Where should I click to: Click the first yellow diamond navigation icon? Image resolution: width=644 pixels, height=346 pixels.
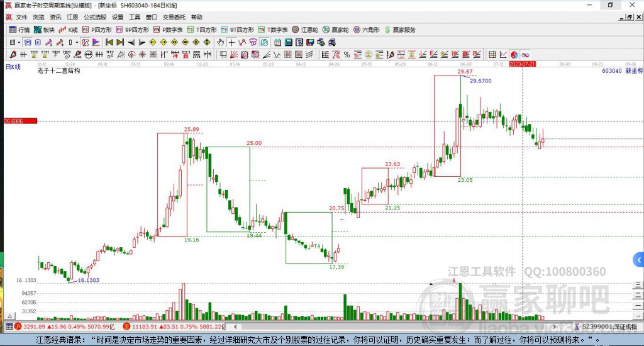[153, 42]
